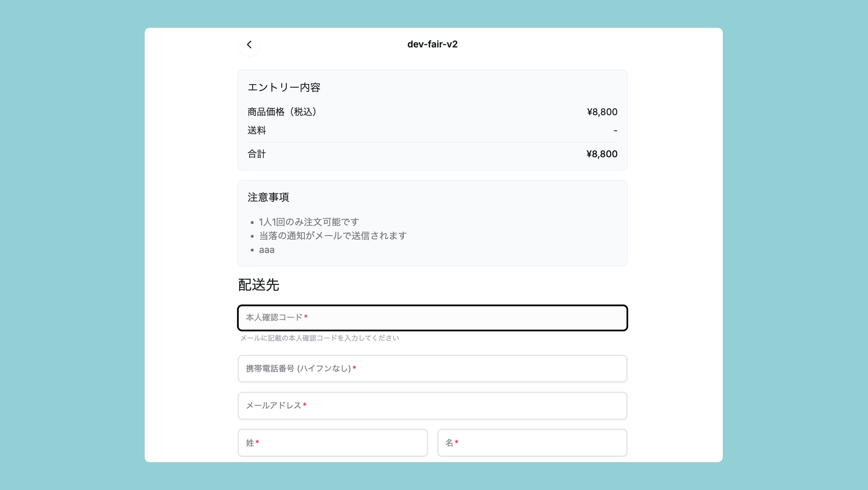Click the 送料 label

257,130
